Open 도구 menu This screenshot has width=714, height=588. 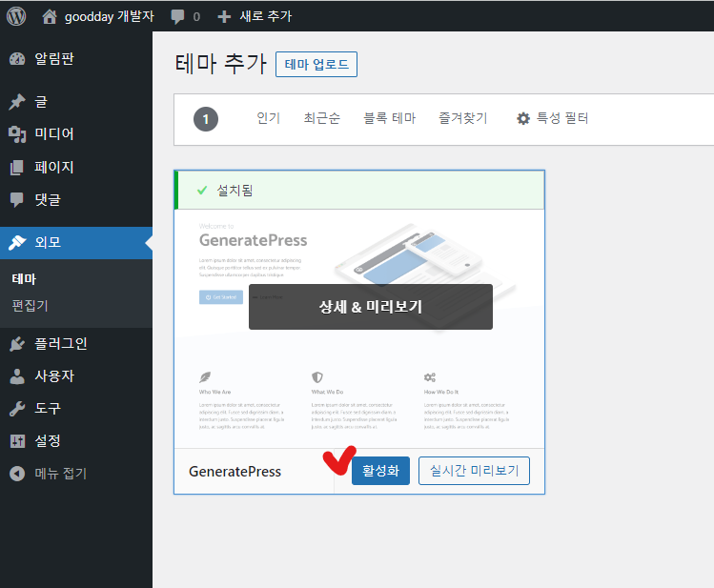(x=76, y=409)
